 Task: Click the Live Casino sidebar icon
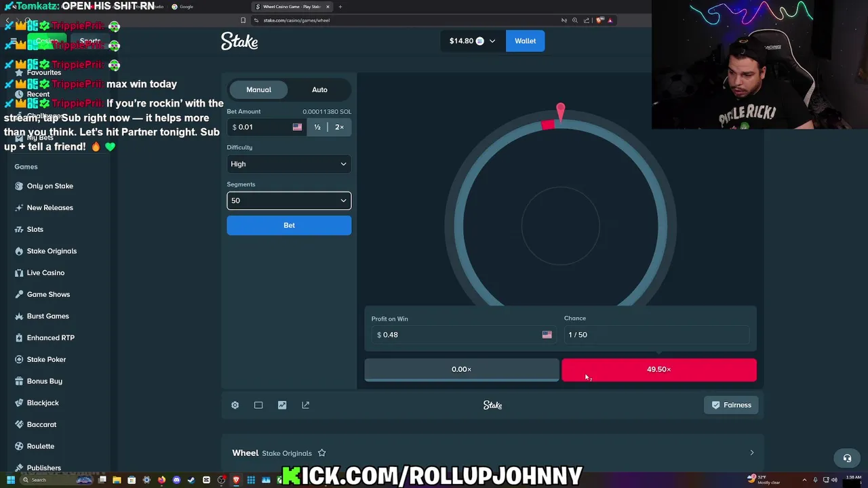click(x=19, y=272)
